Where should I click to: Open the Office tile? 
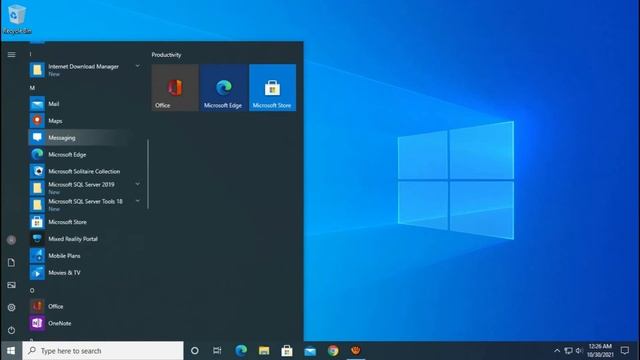pos(175,87)
